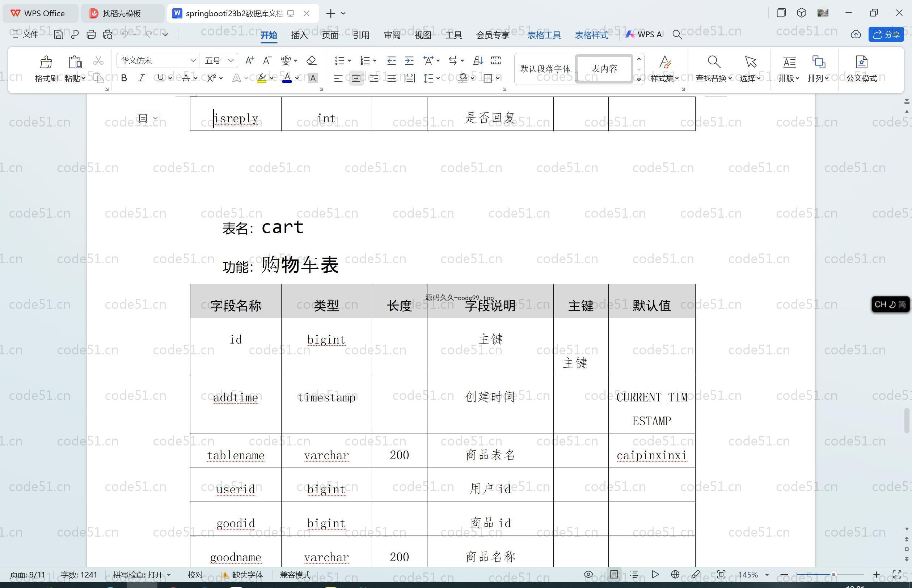Select the 表内容 style
Screen dimensions: 912x588
(x=604, y=69)
